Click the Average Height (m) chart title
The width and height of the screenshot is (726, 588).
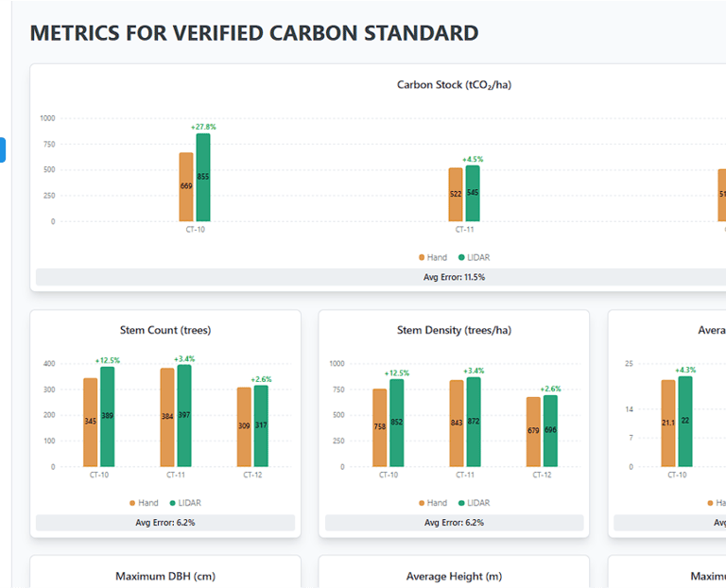click(x=454, y=577)
